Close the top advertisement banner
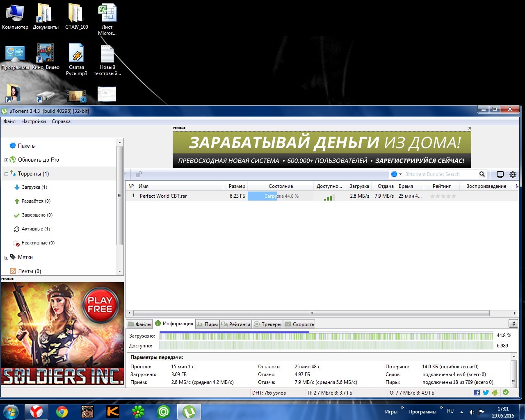 pyautogui.click(x=470, y=128)
